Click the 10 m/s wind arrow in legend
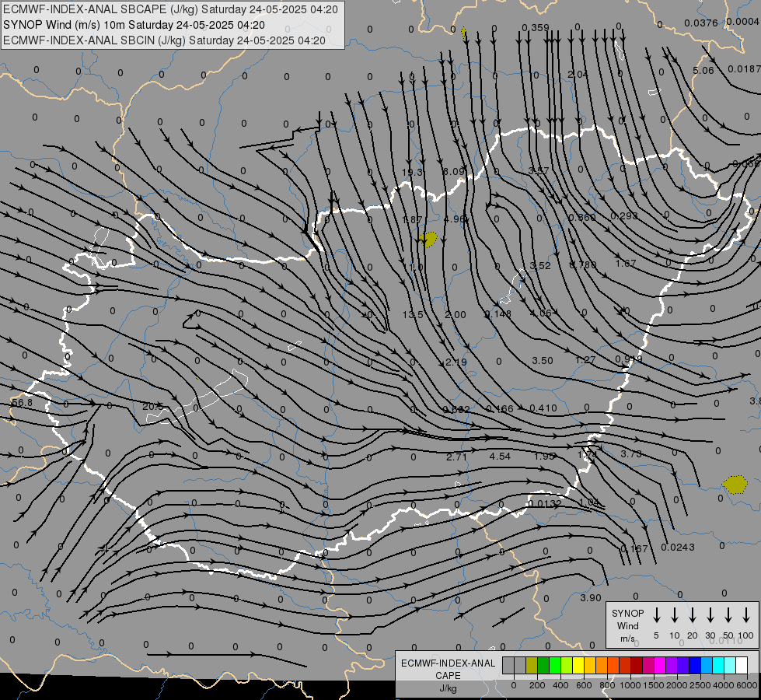 675,615
